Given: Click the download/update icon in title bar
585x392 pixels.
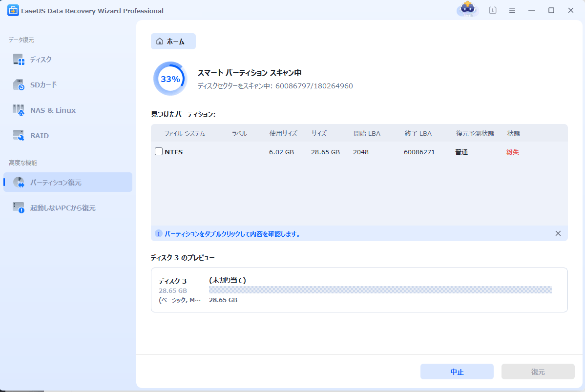Looking at the screenshot, I should (493, 10).
